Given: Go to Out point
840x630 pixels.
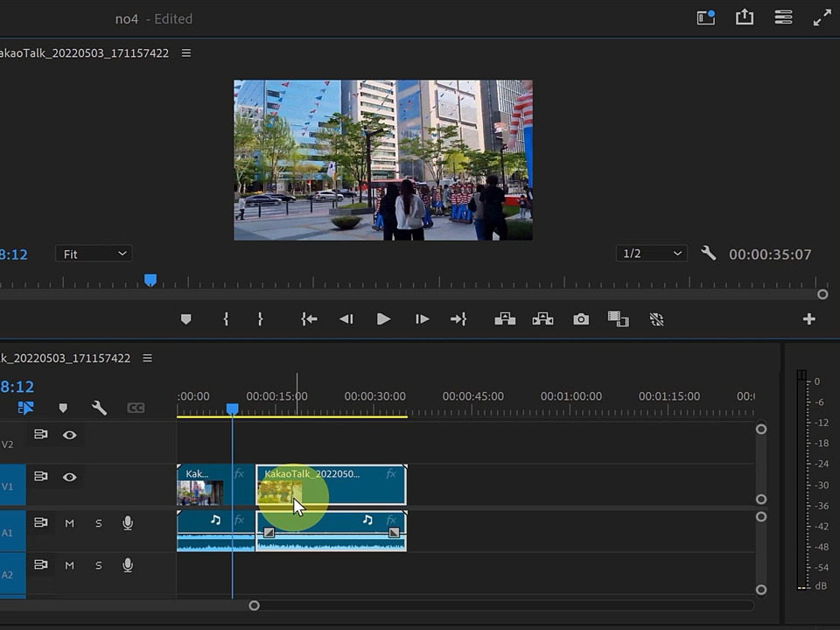Looking at the screenshot, I should pyautogui.click(x=458, y=319).
